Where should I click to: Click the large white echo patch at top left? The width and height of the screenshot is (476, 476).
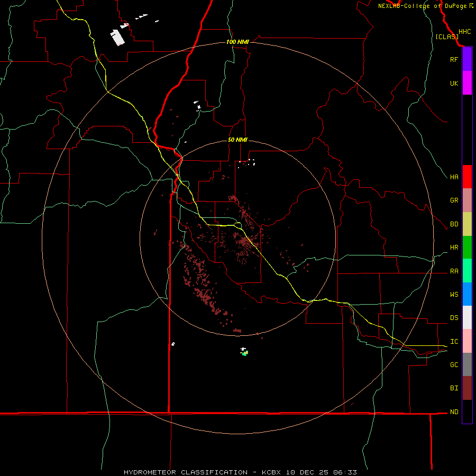click(117, 38)
